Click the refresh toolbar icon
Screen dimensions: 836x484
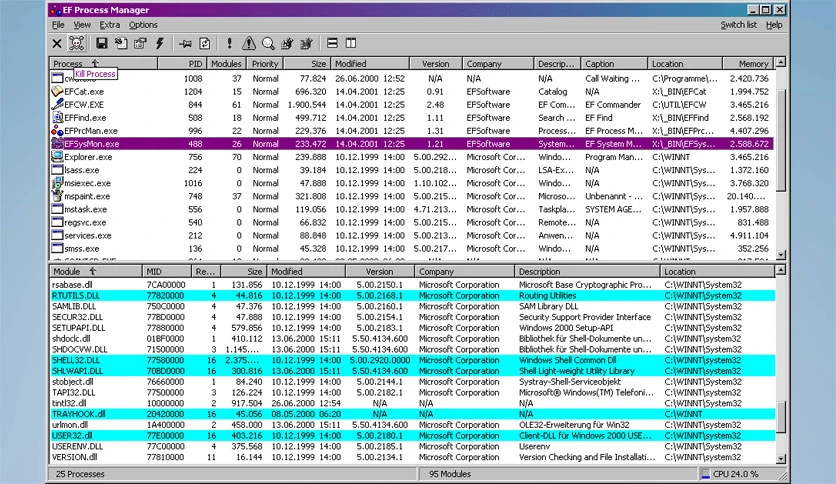click(205, 44)
